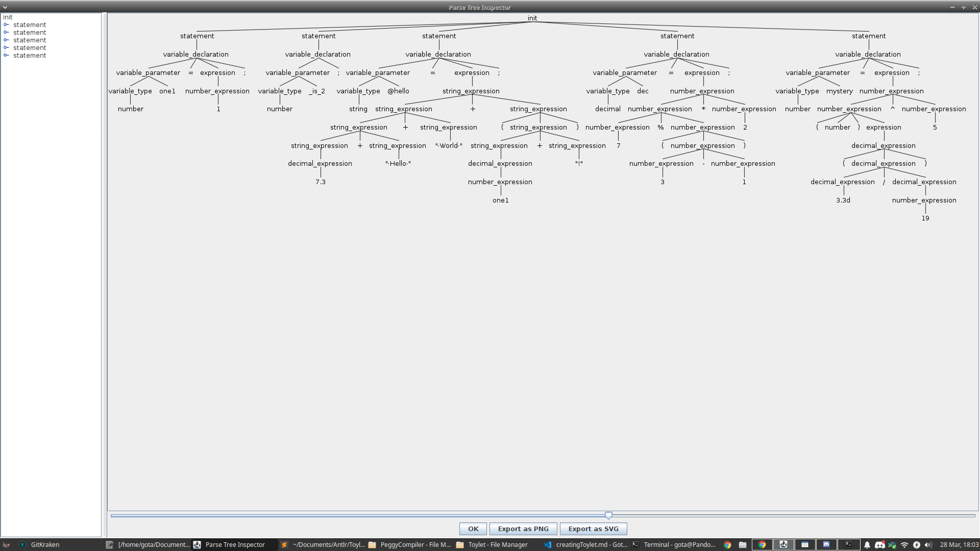
Task: Switch to the terminal workspace button
Action: coord(848,544)
